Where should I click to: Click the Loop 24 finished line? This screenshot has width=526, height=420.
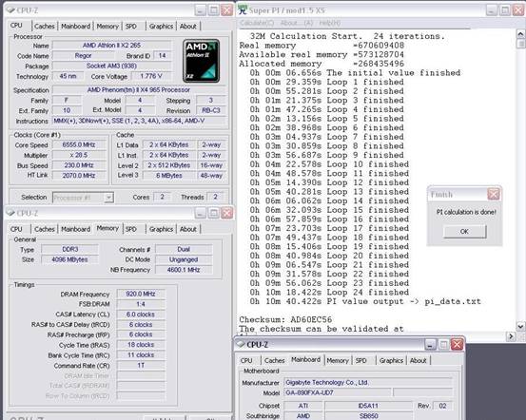(x=329, y=292)
